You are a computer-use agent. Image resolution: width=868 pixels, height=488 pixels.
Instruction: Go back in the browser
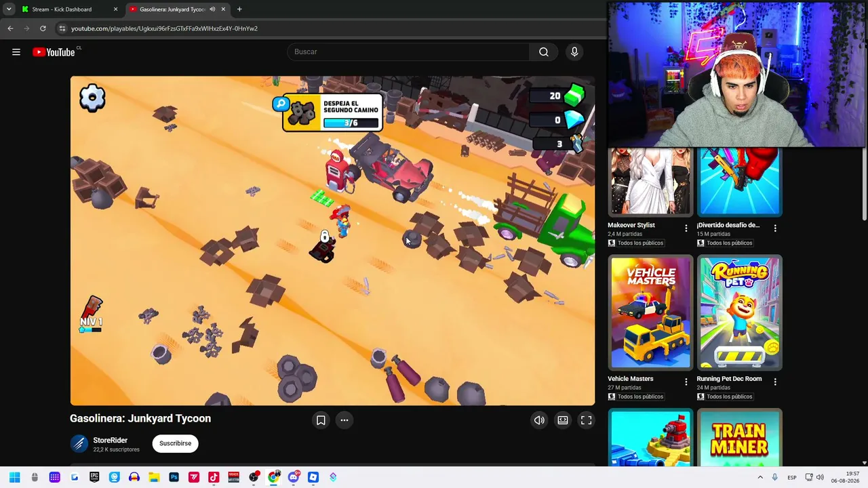tap(10, 28)
